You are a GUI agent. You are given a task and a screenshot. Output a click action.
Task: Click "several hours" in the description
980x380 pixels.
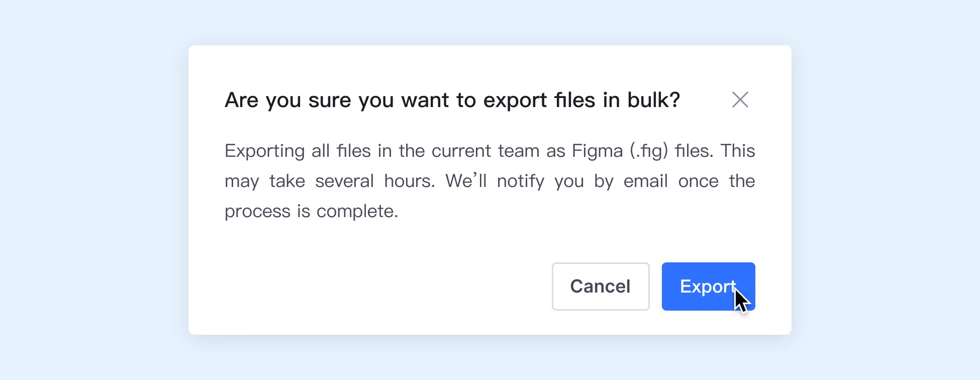coord(374,181)
